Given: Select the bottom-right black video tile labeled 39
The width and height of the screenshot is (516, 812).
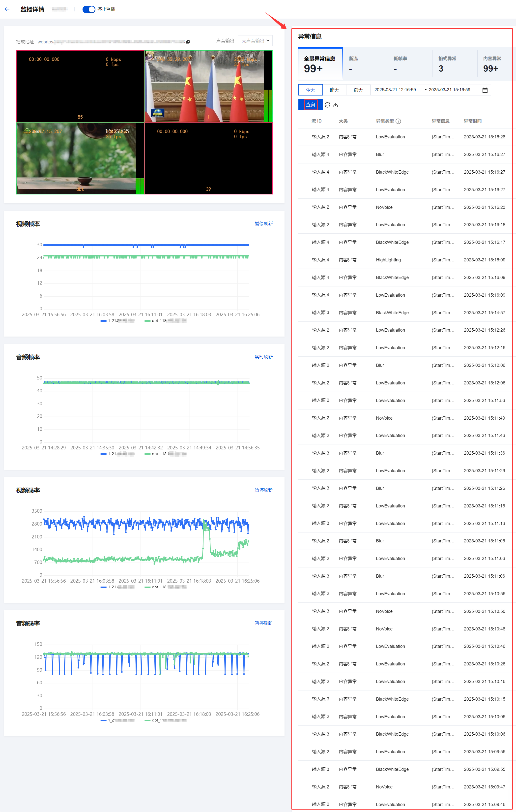Looking at the screenshot, I should point(208,158).
